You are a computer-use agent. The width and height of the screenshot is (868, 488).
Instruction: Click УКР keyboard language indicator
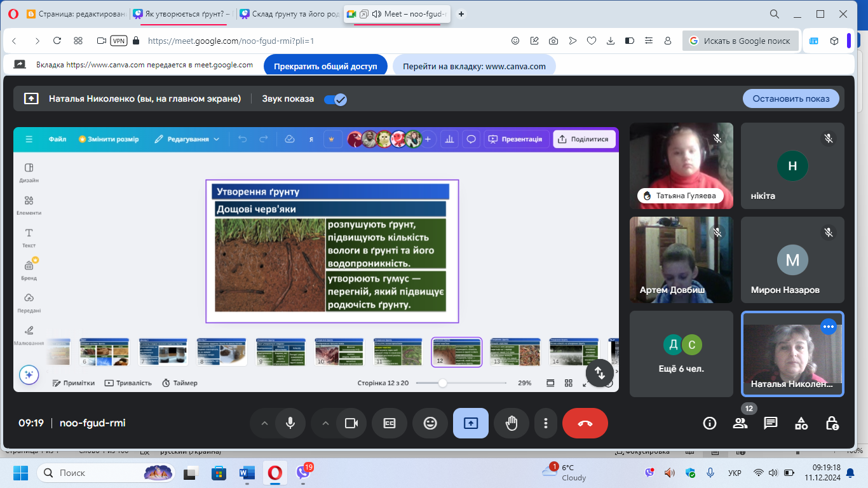(734, 473)
